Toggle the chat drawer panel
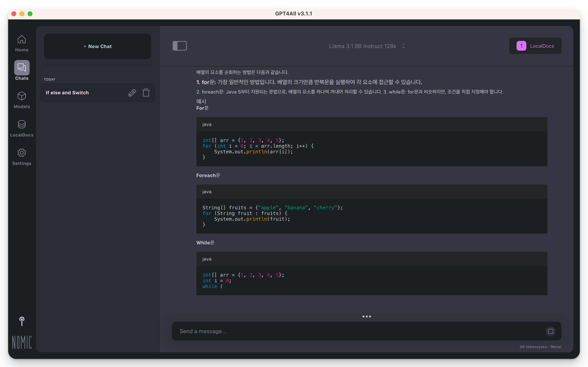Viewport: 588px width, 367px height. (x=180, y=46)
